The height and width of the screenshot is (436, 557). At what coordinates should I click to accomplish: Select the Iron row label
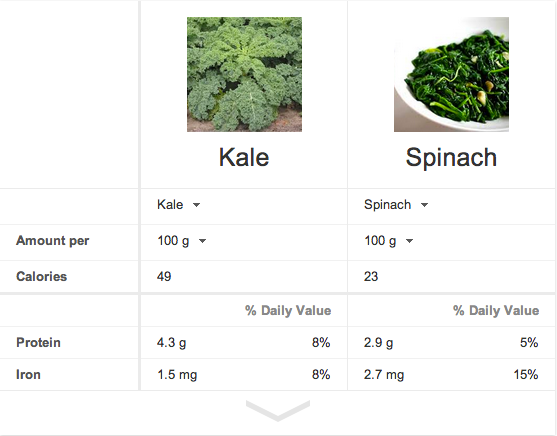click(28, 375)
